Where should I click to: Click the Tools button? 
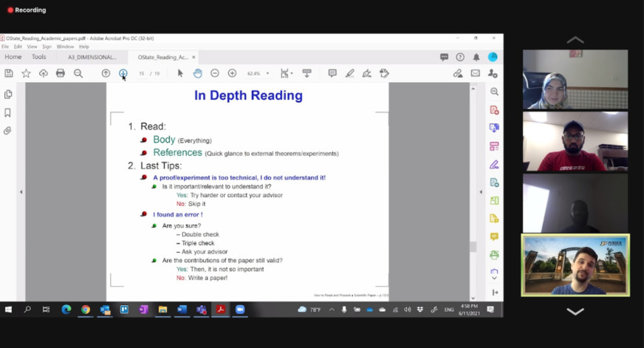point(38,57)
